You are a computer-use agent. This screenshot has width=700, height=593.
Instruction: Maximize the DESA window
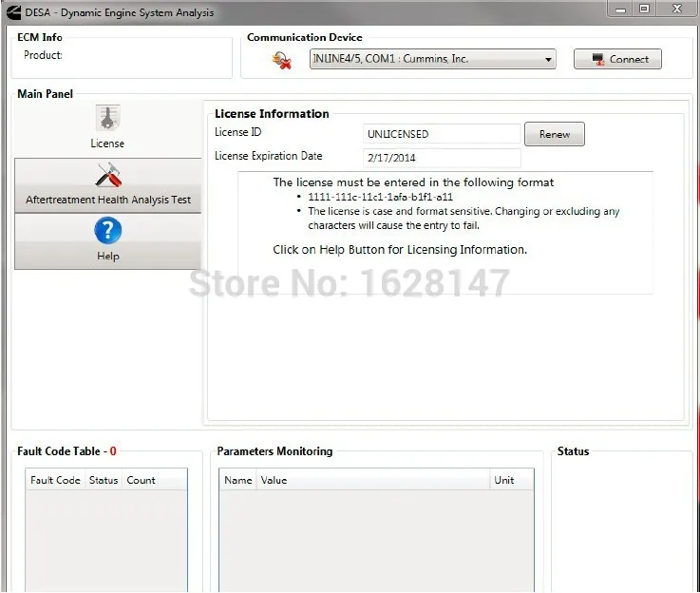(644, 9)
